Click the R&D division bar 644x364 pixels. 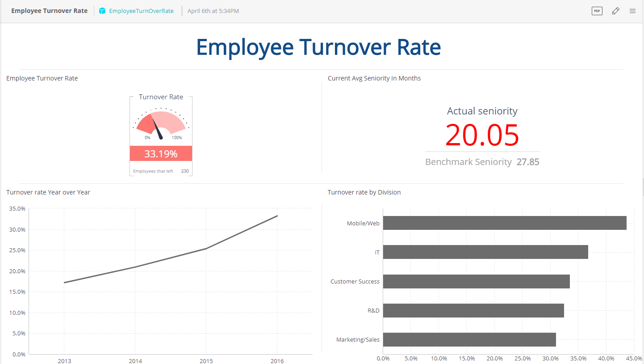point(473,310)
